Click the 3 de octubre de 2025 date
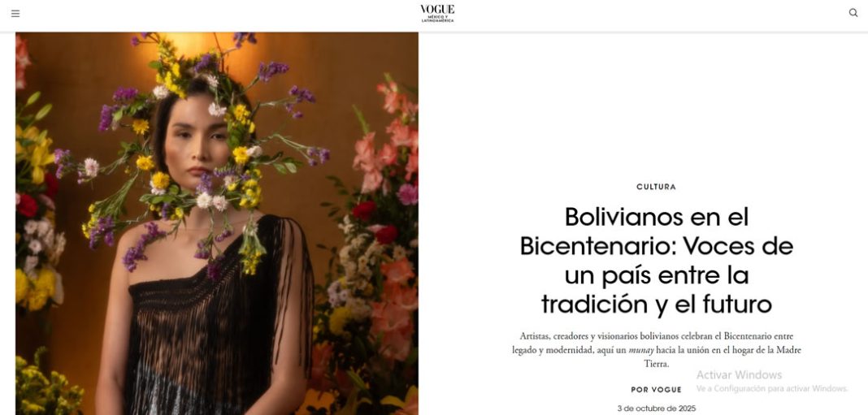Viewport: 868px width, 415px height. (656, 409)
